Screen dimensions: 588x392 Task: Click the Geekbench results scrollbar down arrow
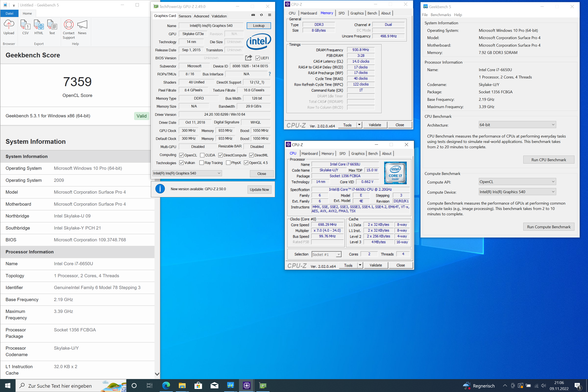point(157,374)
